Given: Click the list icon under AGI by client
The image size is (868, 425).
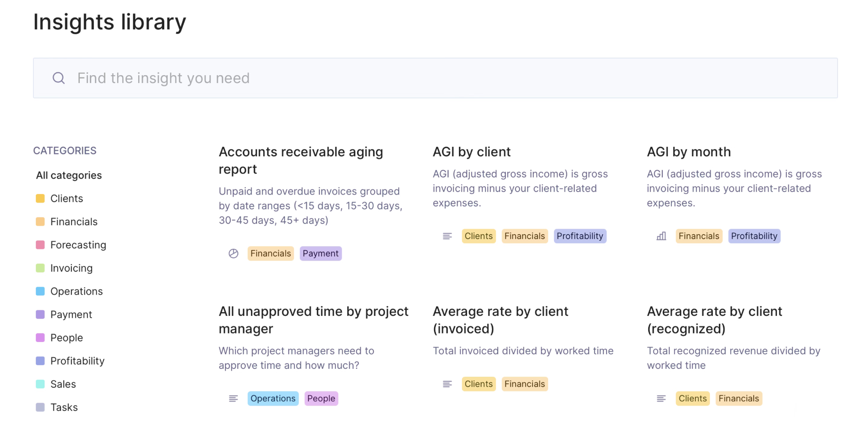Looking at the screenshot, I should point(447,236).
